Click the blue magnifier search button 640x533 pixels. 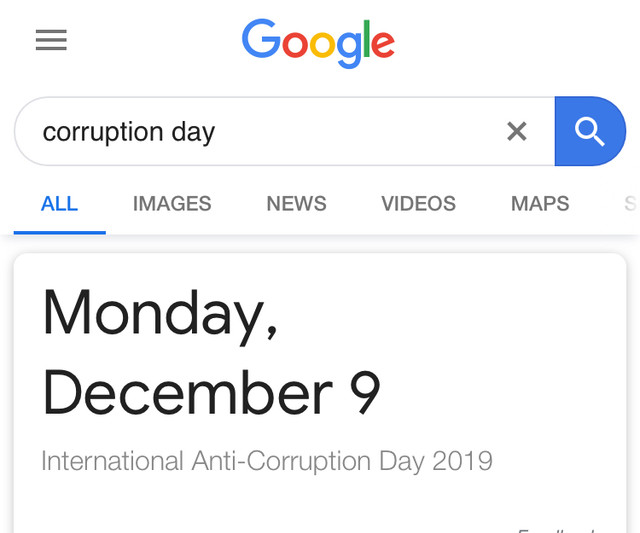pyautogui.click(x=590, y=131)
